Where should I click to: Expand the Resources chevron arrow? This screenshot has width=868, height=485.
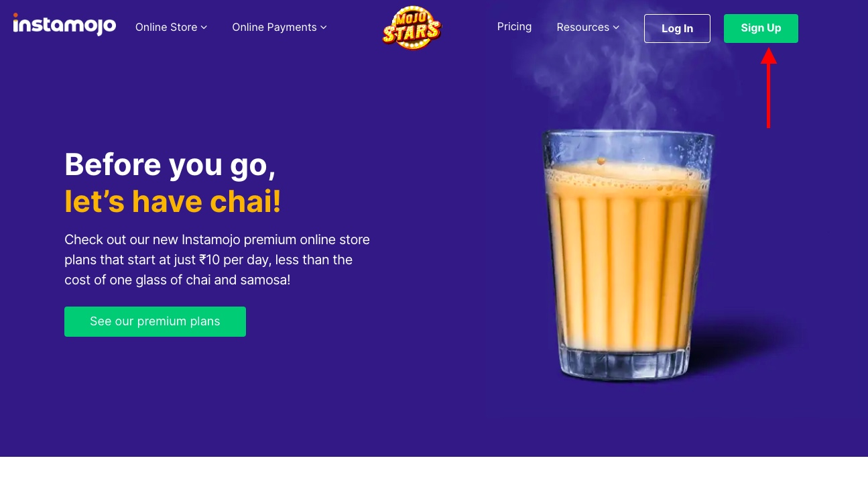pyautogui.click(x=616, y=28)
